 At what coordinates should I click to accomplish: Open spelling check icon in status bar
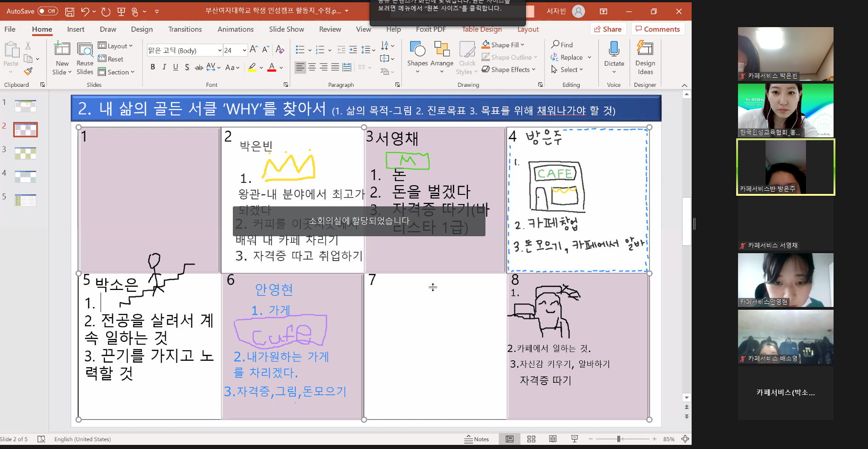click(41, 439)
